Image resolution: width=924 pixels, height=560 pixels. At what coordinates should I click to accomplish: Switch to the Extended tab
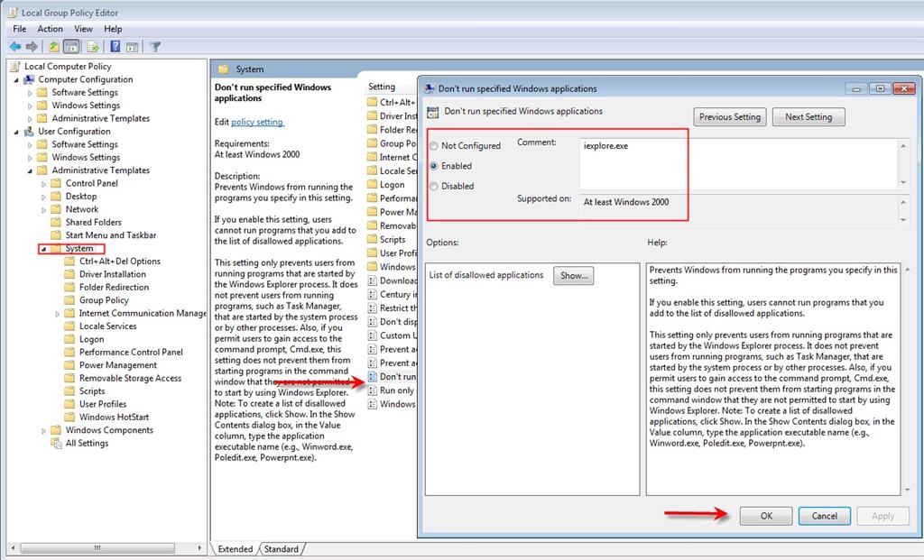click(x=236, y=549)
